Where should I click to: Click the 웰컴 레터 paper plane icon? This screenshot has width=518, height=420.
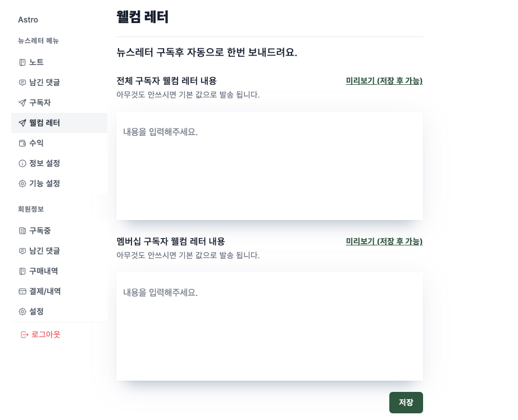click(22, 123)
